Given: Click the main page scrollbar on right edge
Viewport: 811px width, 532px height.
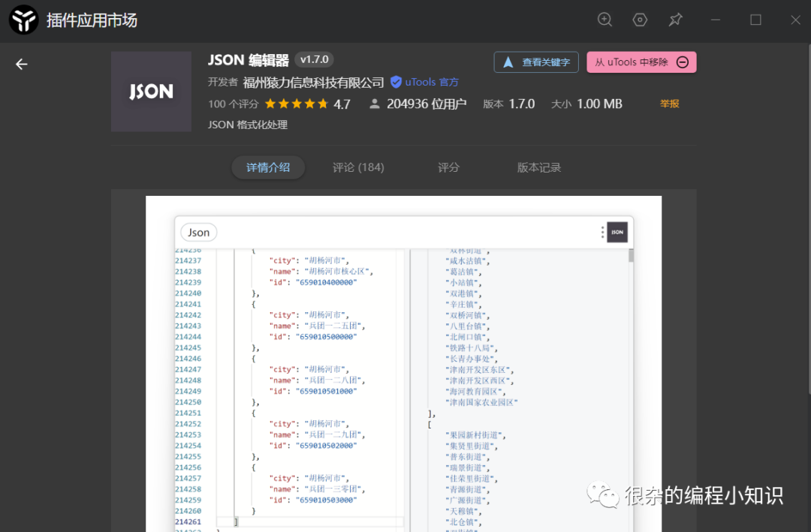Looking at the screenshot, I should (x=809, y=220).
